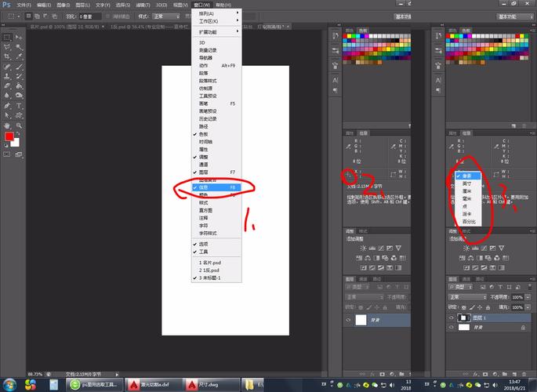
Task: Select the Pen tool in toolbox
Action: click(7, 106)
